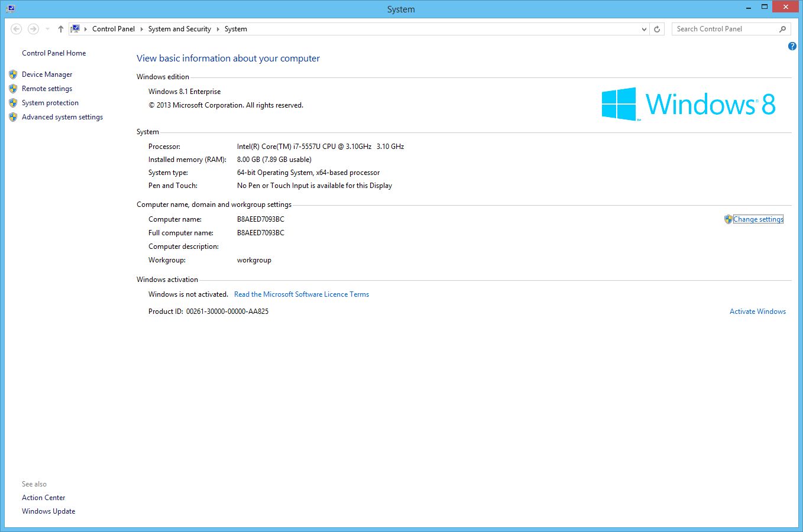Viewport: 803px width, 532px height.
Task: Click the shield icon beside System protection
Action: coord(13,103)
